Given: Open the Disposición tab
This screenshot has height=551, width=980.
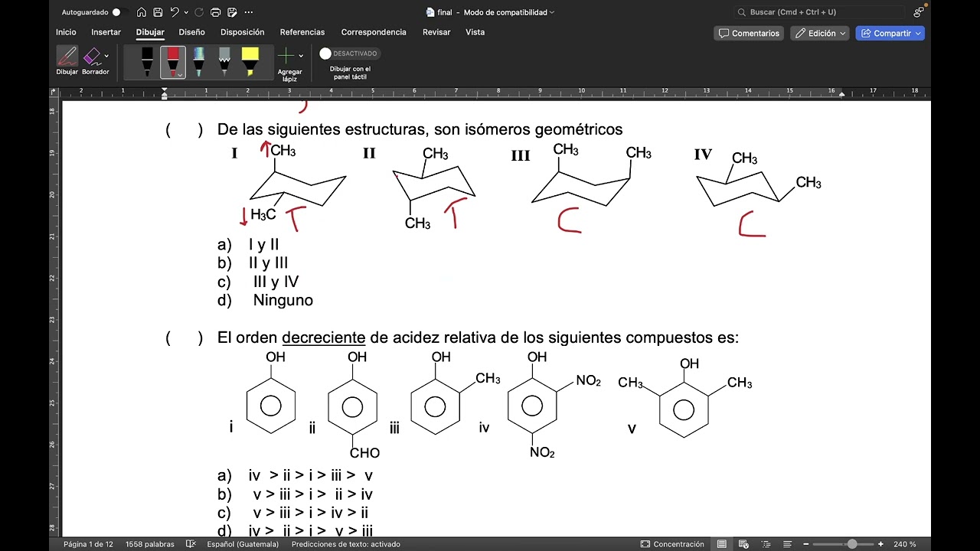Looking at the screenshot, I should tap(242, 32).
